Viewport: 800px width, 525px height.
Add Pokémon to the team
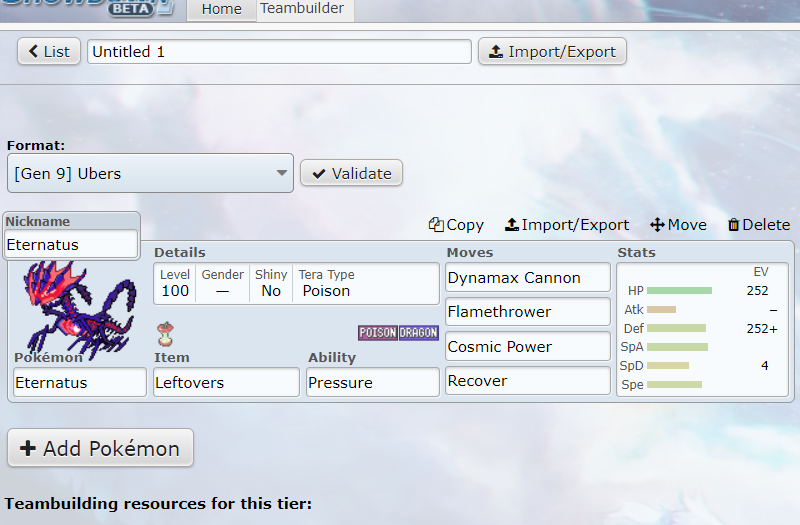(x=101, y=448)
